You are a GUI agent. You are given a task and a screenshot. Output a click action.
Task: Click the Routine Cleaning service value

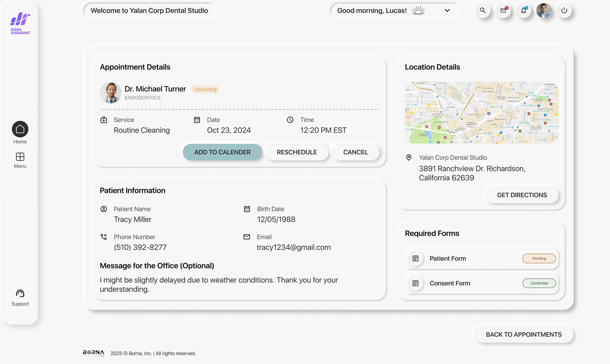(x=142, y=130)
